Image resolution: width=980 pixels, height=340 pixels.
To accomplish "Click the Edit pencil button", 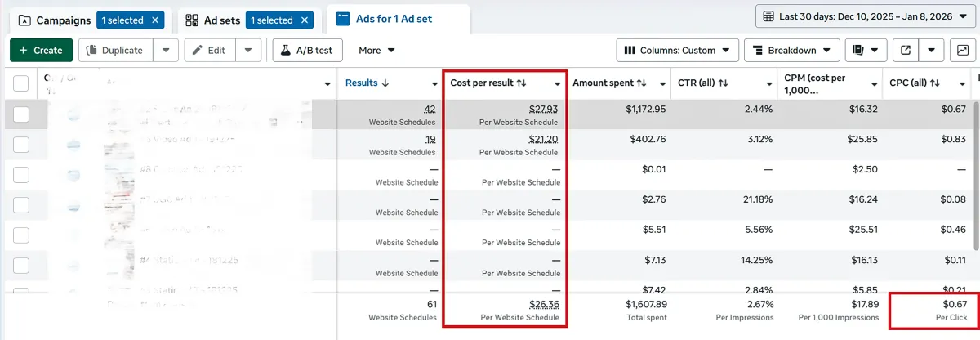I will [x=208, y=51].
